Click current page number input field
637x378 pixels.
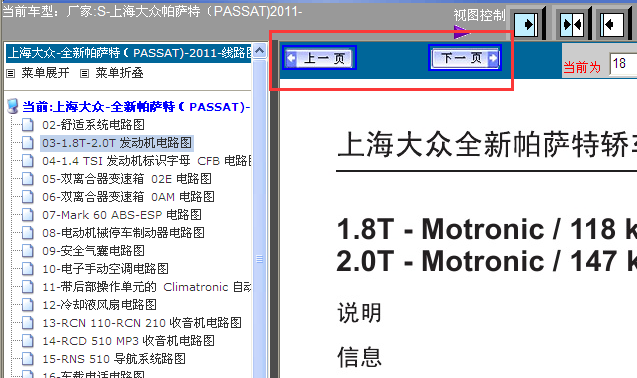[623, 64]
